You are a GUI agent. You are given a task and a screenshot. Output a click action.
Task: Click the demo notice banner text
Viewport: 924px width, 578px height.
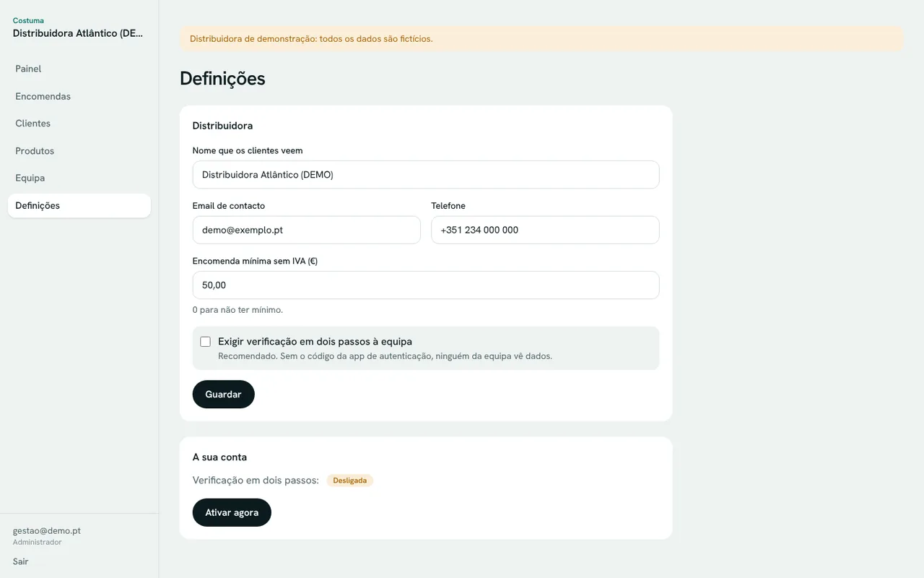[x=311, y=39]
